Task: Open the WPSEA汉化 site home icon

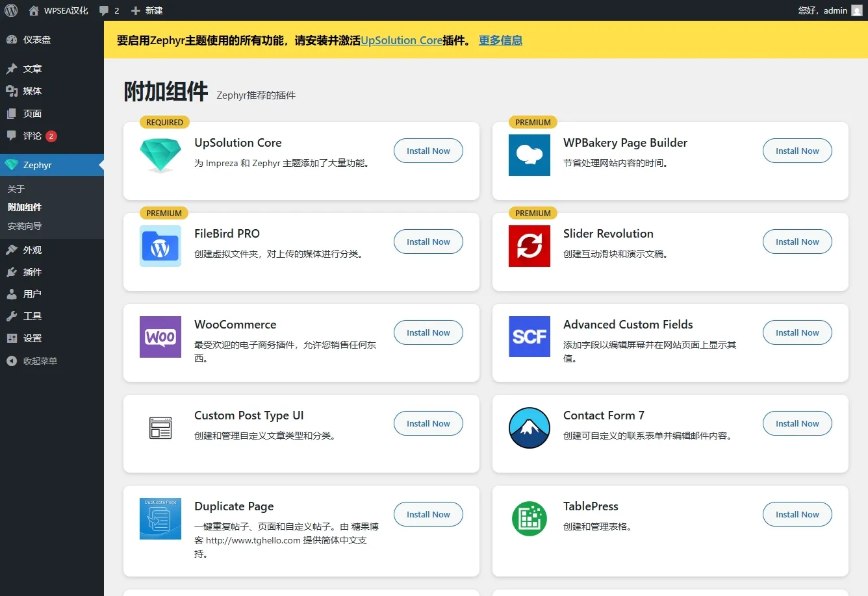Action: tap(34, 10)
